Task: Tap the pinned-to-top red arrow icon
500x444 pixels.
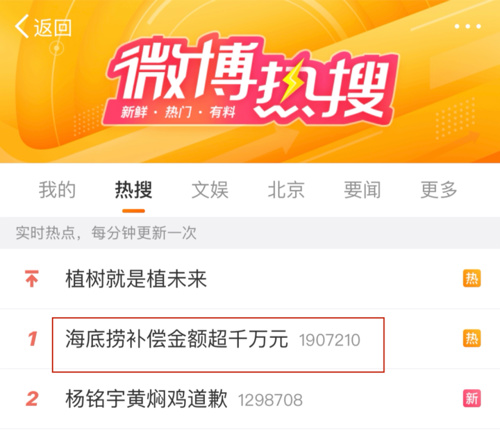Action: point(32,279)
